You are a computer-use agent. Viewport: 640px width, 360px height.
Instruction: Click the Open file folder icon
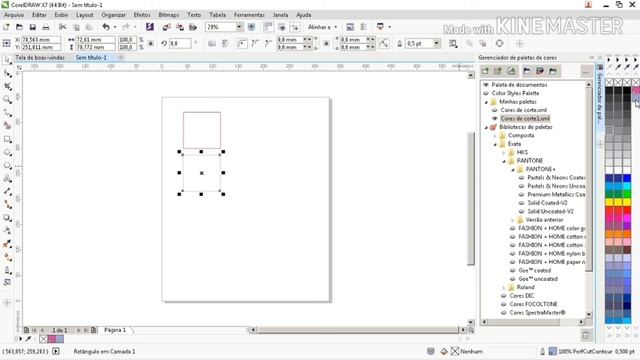click(x=19, y=27)
